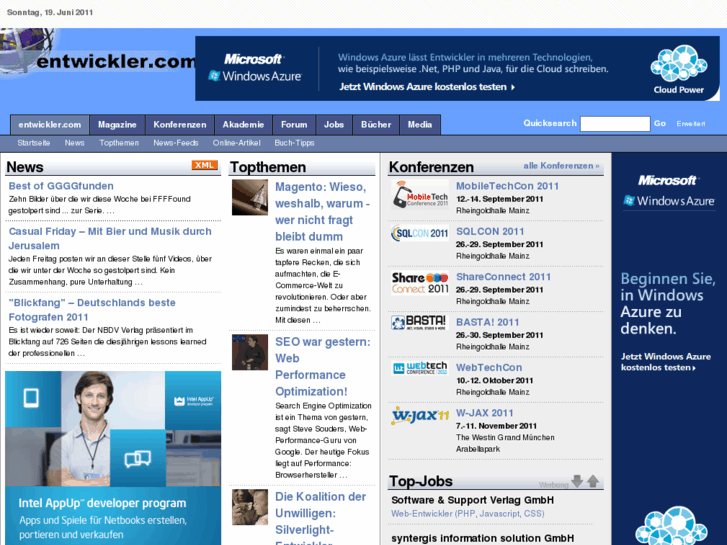Open the SEO war gestern thumbnail

click(x=250, y=352)
